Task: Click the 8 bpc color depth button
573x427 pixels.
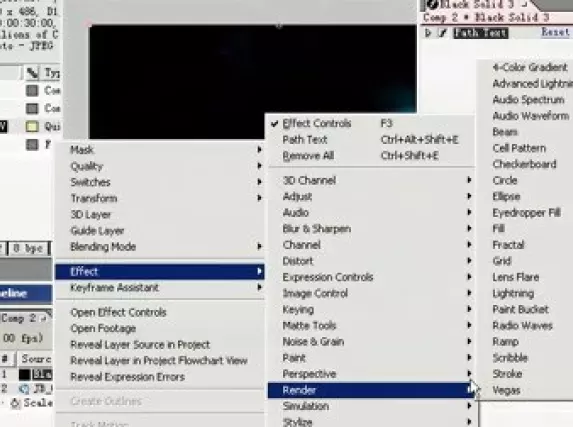Action: click(28, 249)
